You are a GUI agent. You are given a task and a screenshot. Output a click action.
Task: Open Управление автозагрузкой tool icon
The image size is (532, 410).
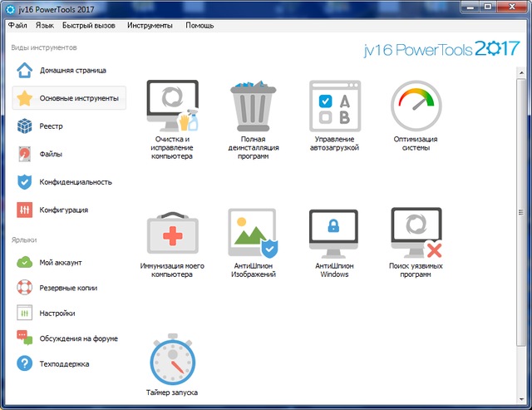tap(334, 106)
